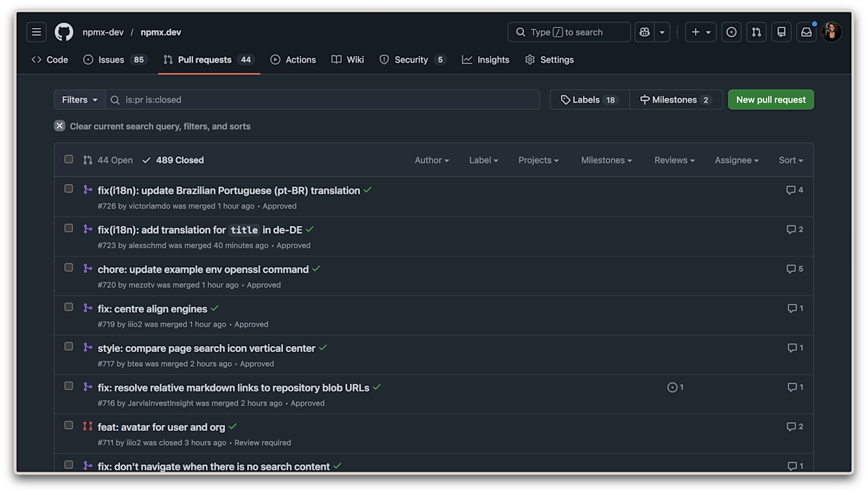Open the user profile avatar menu
The width and height of the screenshot is (868, 493).
coord(831,32)
